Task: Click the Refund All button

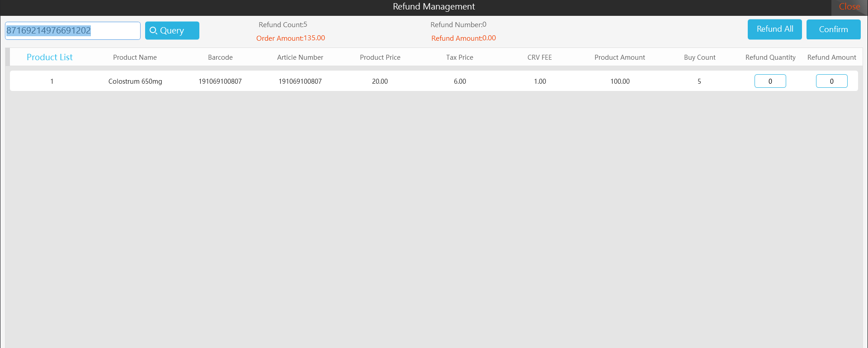Action: 774,29
